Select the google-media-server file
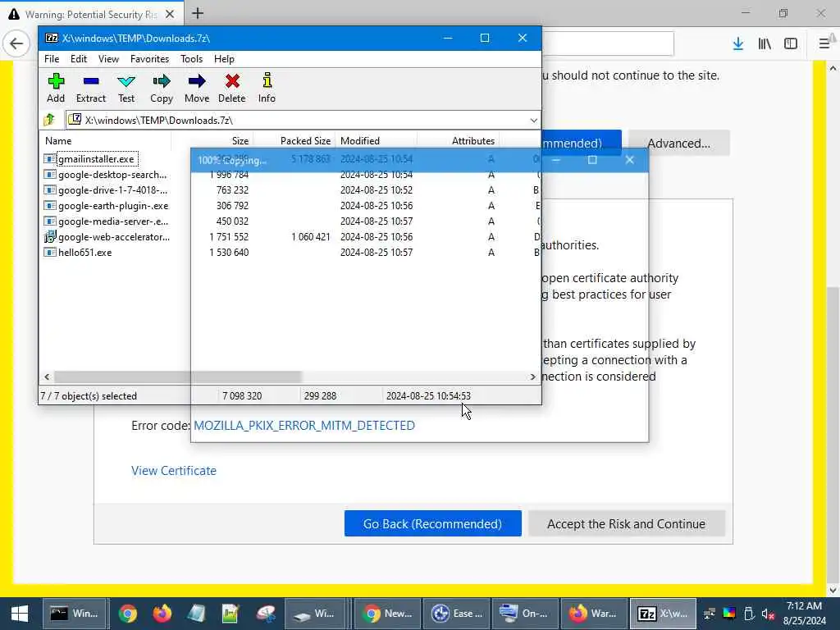This screenshot has height=630, width=840. (x=113, y=221)
